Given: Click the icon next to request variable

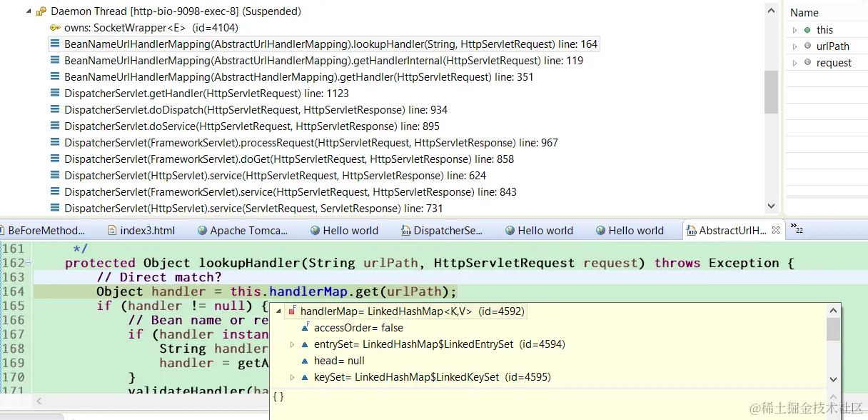Looking at the screenshot, I should (807, 63).
